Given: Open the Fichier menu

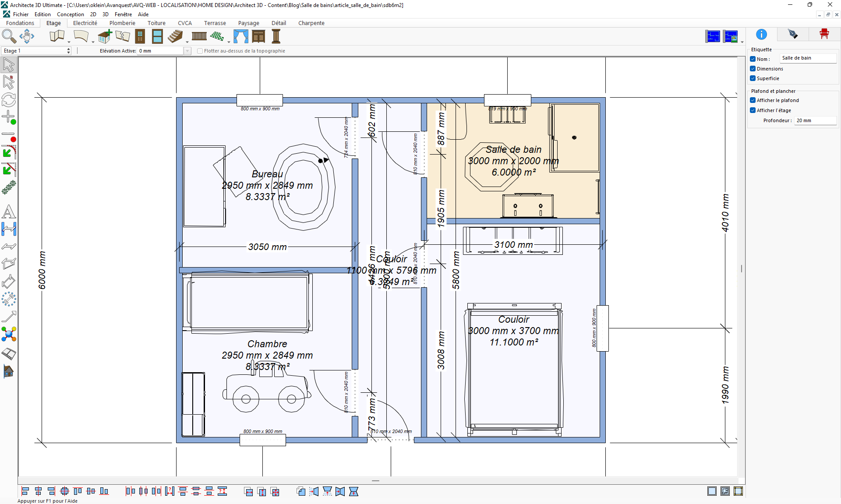Looking at the screenshot, I should tap(21, 14).
